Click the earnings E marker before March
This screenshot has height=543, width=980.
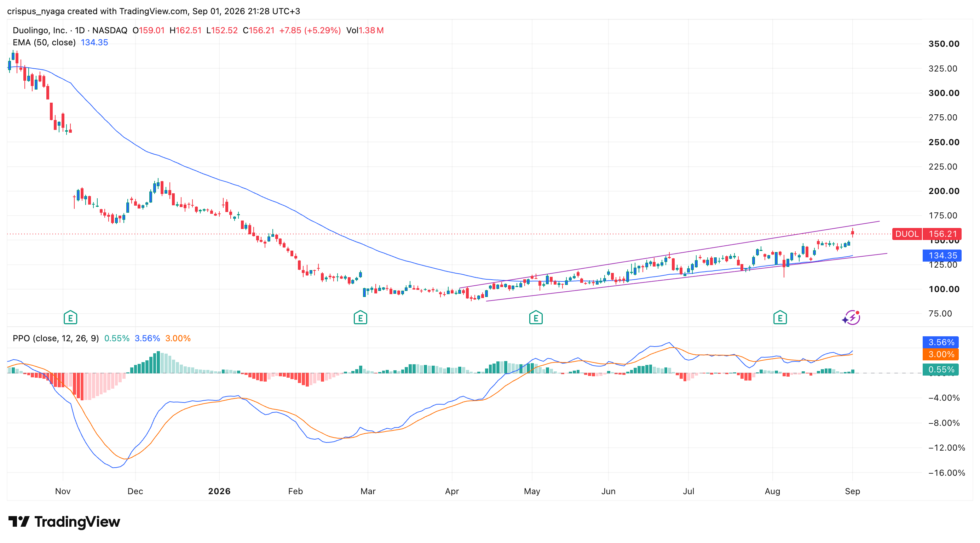click(x=360, y=318)
